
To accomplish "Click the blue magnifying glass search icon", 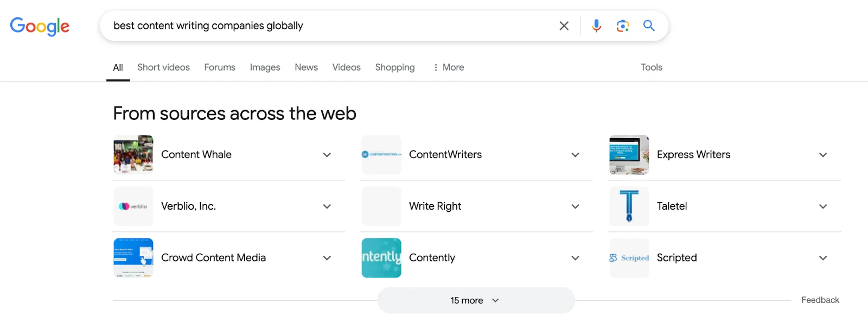I will point(649,26).
